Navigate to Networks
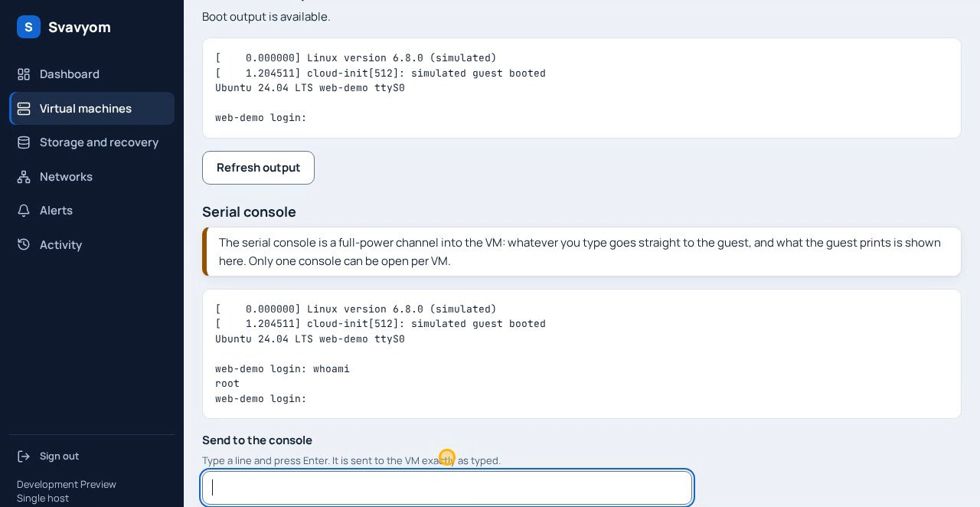 92,177
